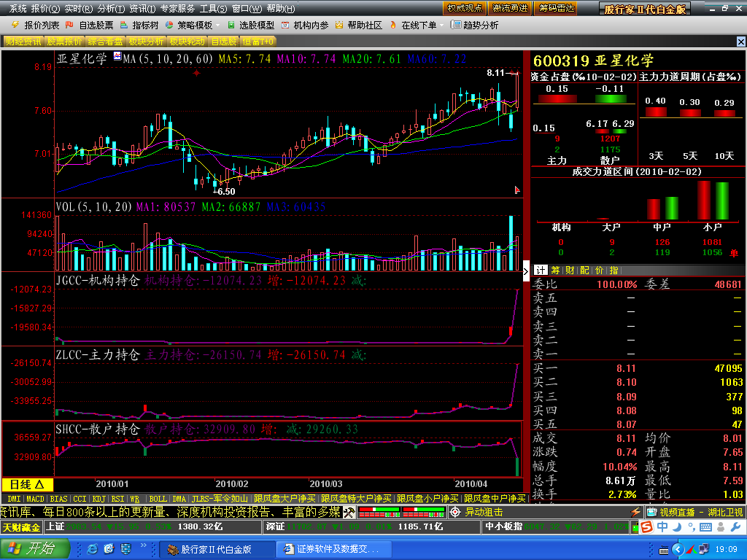The height and width of the screenshot is (560, 747).
Task: Switch to the 财经资讯 tab
Action: point(23,42)
